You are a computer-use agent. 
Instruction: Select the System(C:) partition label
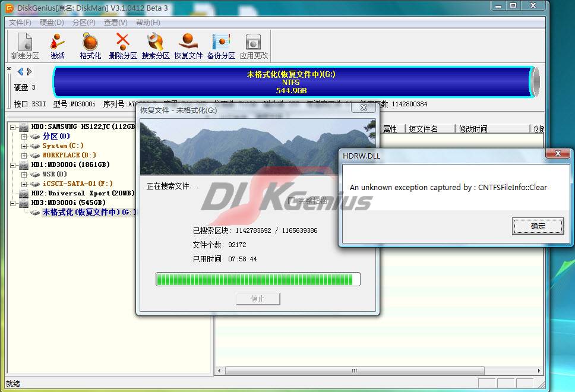[63, 146]
